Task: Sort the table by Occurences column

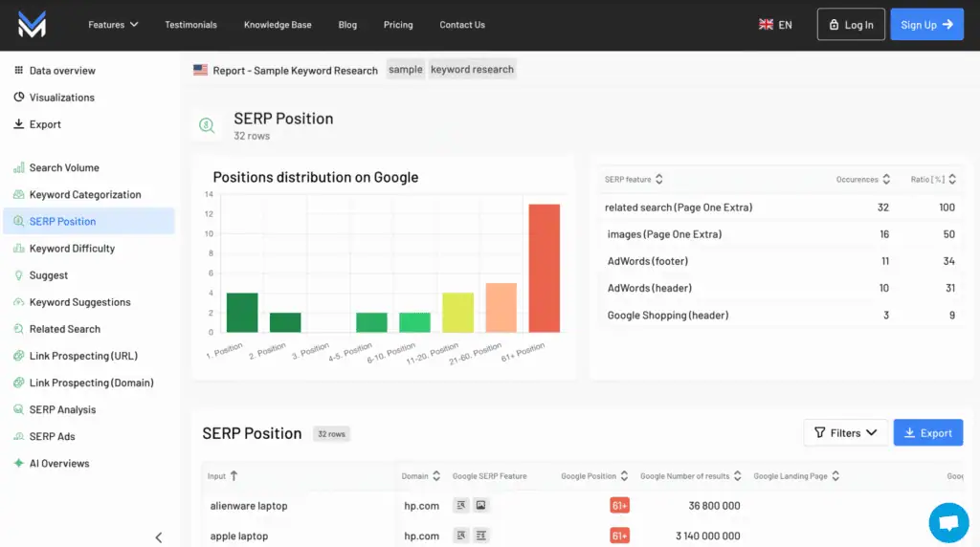Action: point(863,179)
